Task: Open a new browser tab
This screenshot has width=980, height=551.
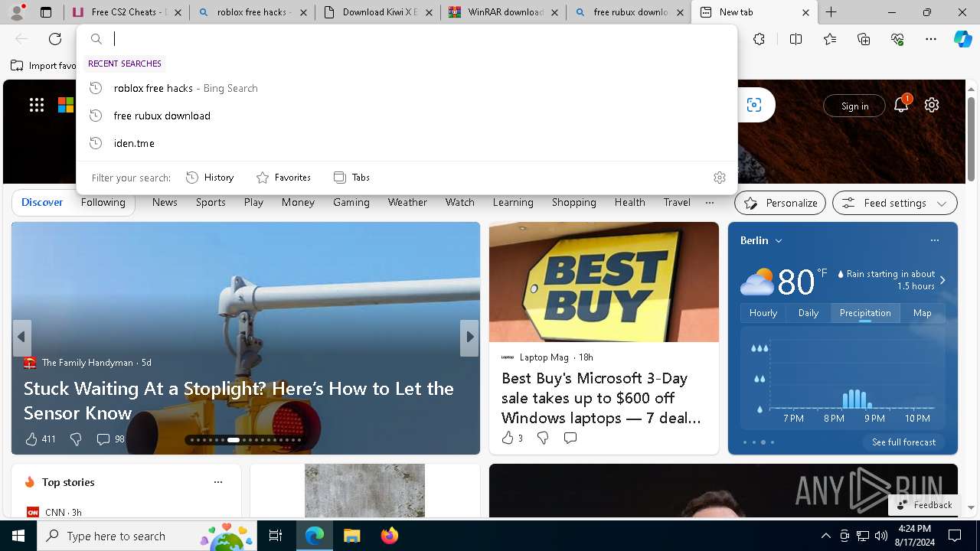Action: pyautogui.click(x=831, y=12)
